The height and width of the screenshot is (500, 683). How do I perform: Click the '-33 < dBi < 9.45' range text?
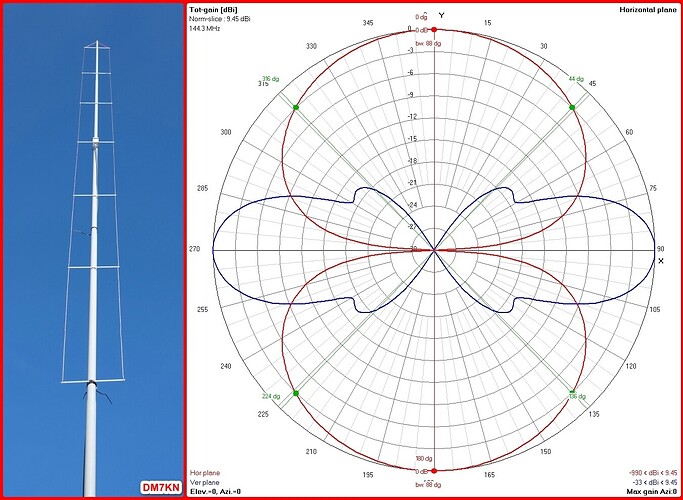(x=655, y=483)
